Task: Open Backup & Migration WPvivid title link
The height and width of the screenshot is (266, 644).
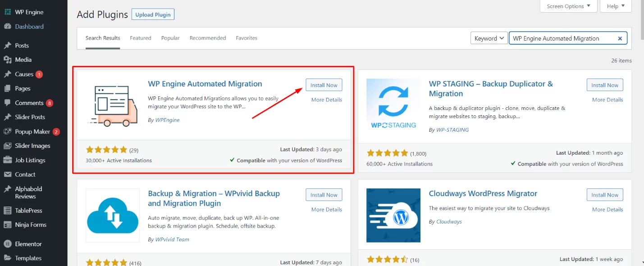Action: (214, 198)
